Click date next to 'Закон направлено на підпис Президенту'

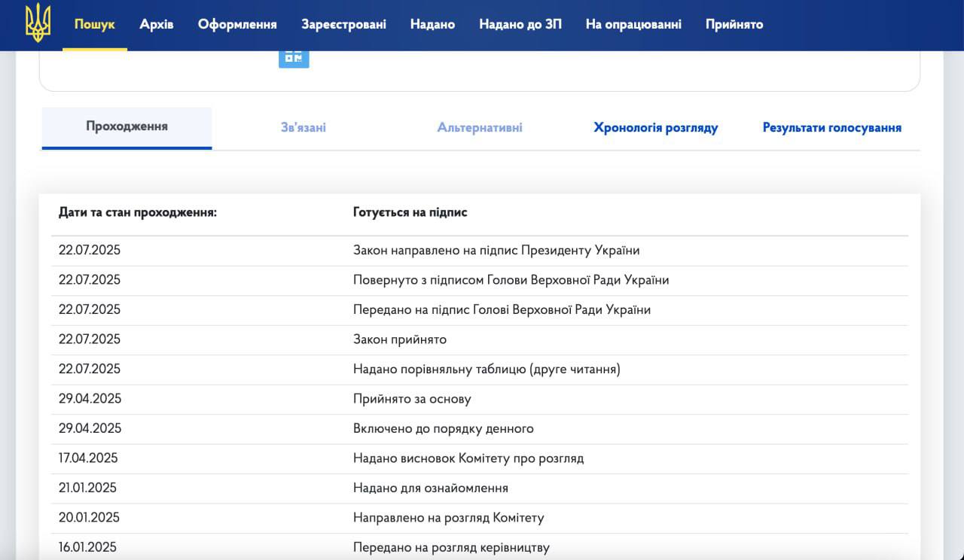[x=90, y=250]
